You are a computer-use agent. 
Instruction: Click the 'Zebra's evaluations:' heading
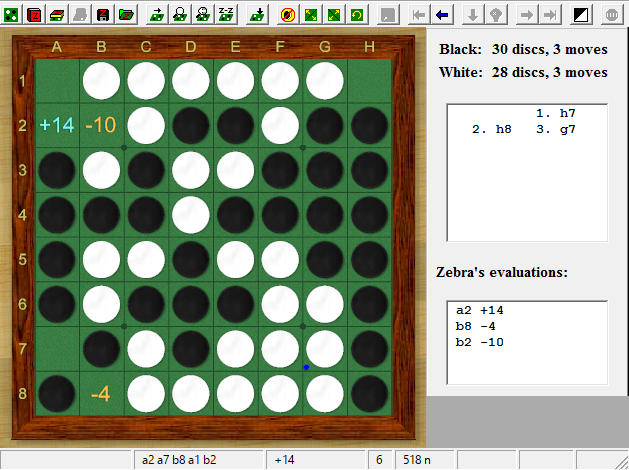point(502,272)
